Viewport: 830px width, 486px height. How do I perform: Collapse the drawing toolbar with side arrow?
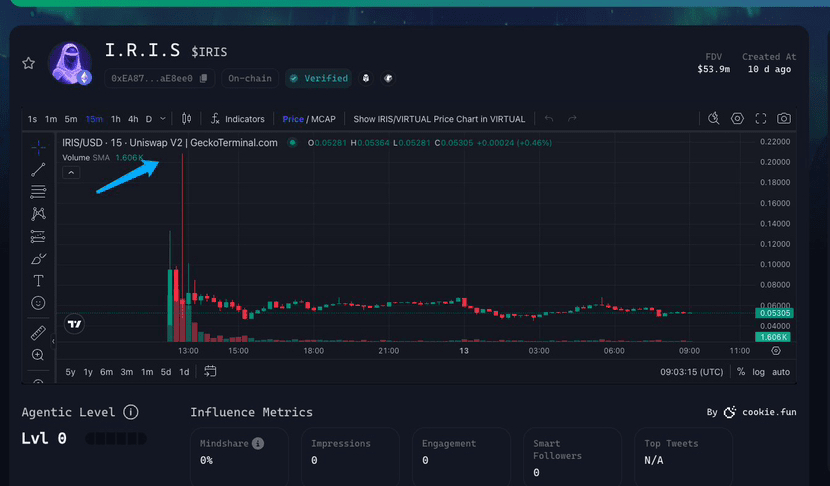(53, 341)
